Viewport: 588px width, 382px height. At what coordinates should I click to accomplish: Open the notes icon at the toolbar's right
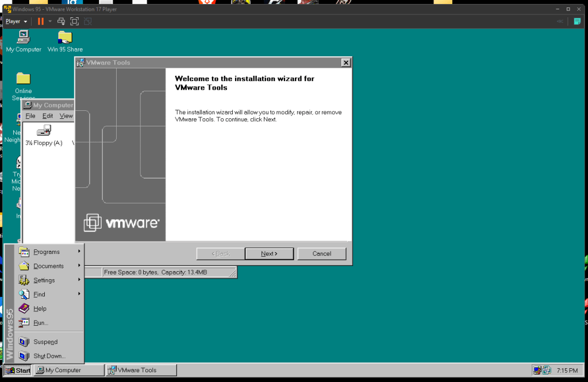coord(577,21)
